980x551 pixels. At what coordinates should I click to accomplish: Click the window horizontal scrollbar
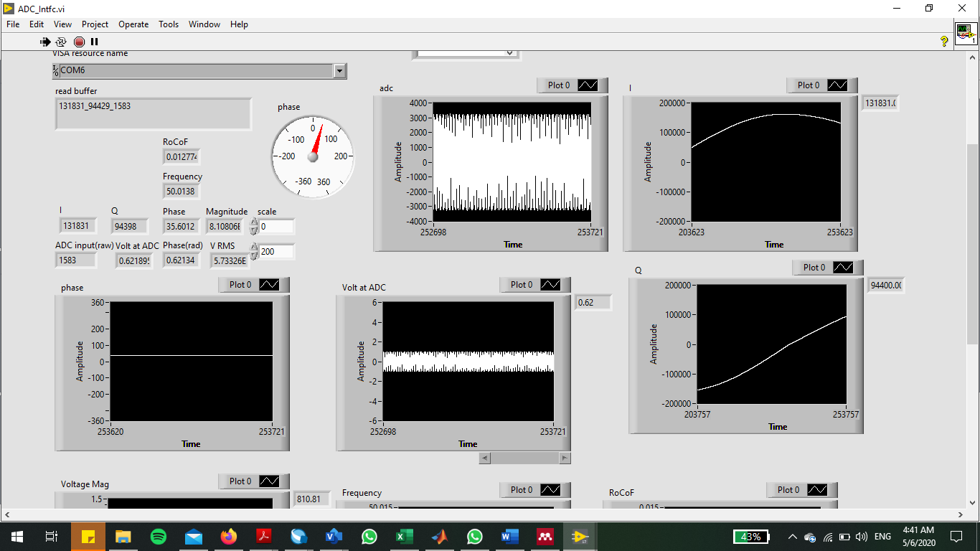(485, 515)
